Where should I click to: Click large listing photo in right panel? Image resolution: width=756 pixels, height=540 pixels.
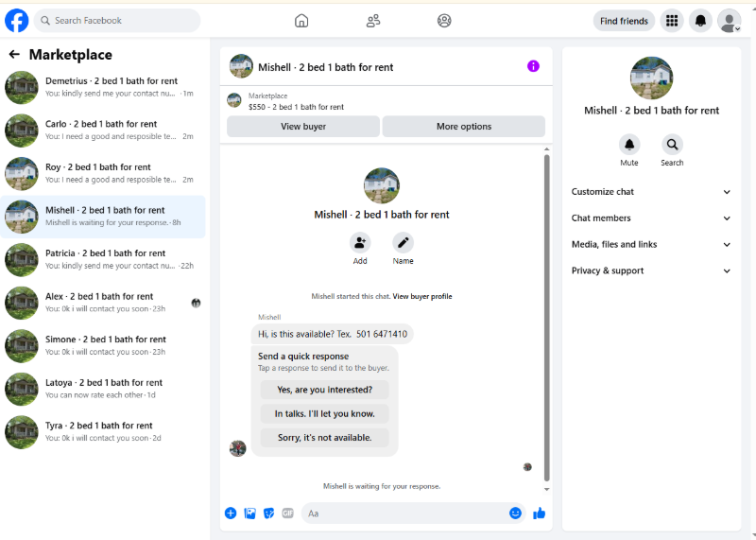tap(651, 78)
